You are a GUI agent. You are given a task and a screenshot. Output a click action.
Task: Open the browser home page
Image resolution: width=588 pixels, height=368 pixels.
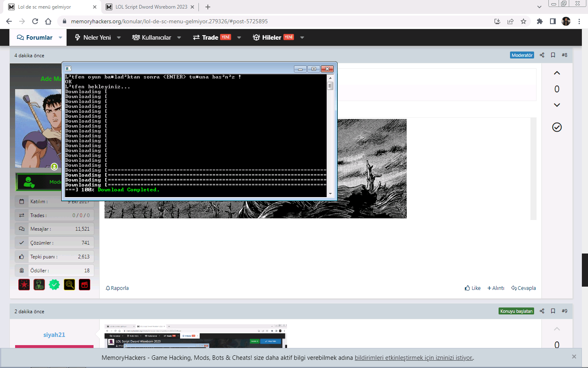48,21
